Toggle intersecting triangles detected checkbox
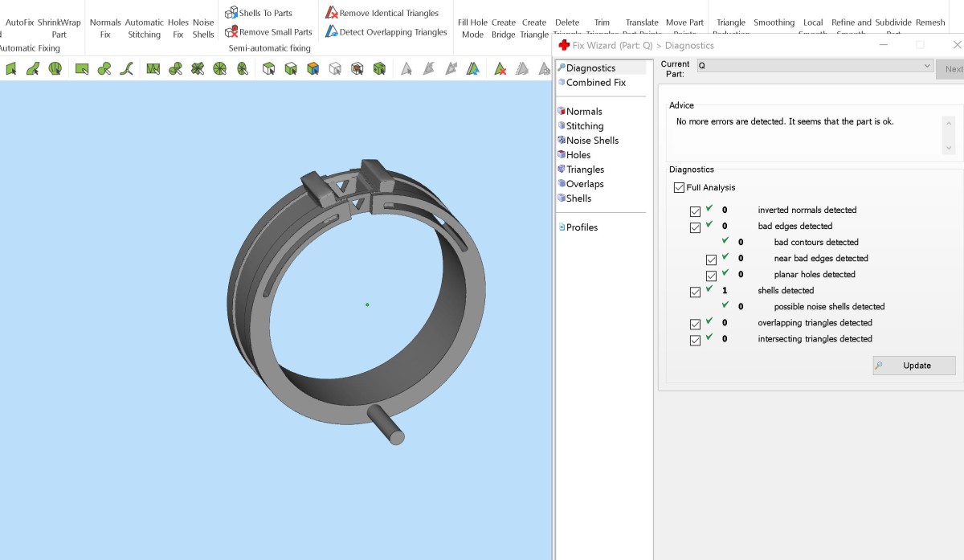The width and height of the screenshot is (964, 560). (x=695, y=340)
